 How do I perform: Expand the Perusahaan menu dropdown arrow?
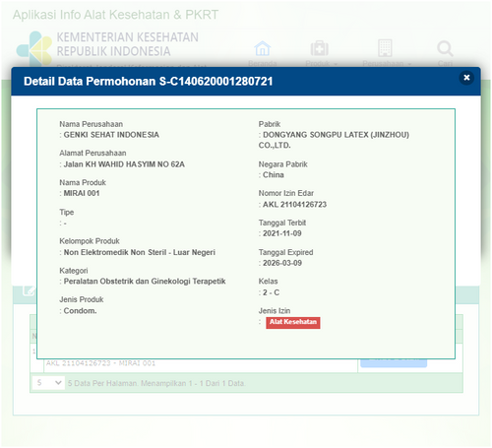409,64
